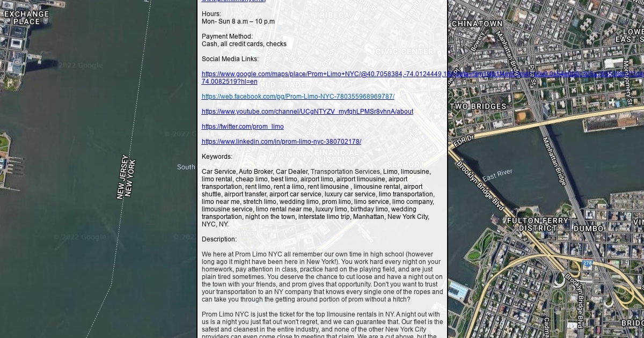Click the Interstate 278 highway shield
Image resolution: width=644 pixels, height=338 pixels.
pyautogui.click(x=587, y=263)
